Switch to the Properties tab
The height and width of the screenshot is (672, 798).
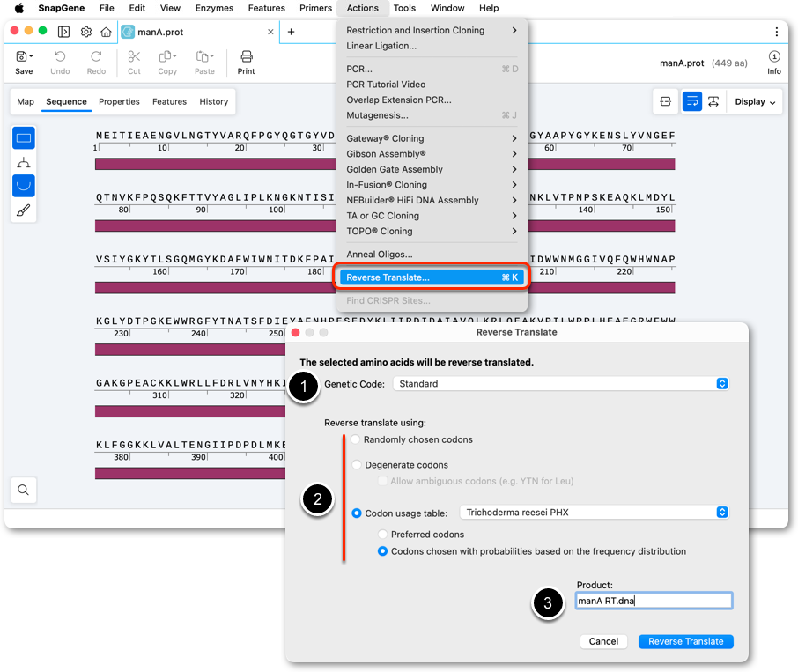pyautogui.click(x=119, y=102)
